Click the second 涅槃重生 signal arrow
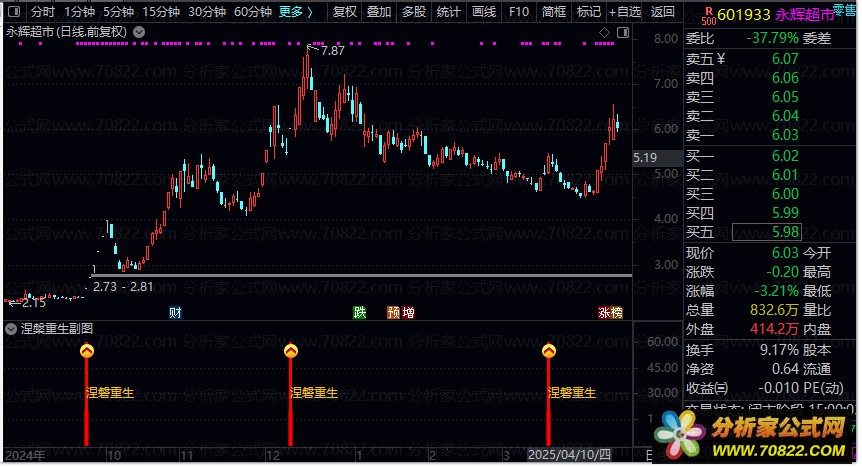Screen dimensions: 862x467 click(291, 351)
